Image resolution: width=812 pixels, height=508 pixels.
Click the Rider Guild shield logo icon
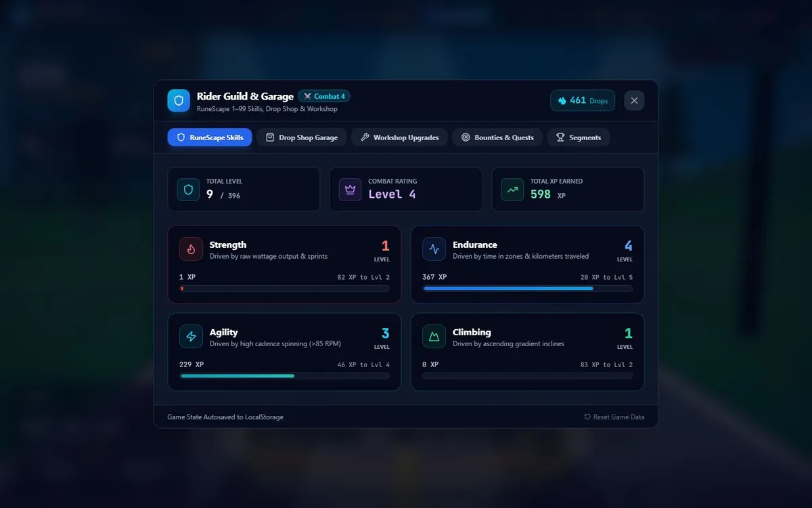click(179, 100)
